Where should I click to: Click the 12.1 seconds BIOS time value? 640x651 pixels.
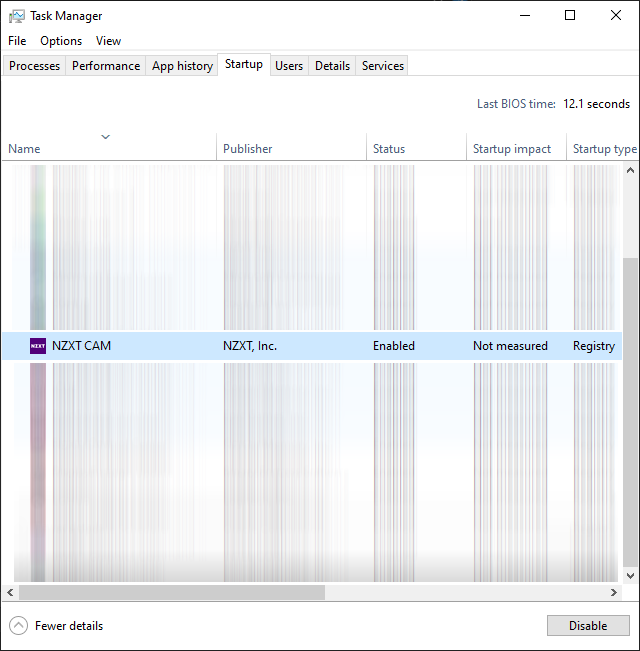coord(596,104)
